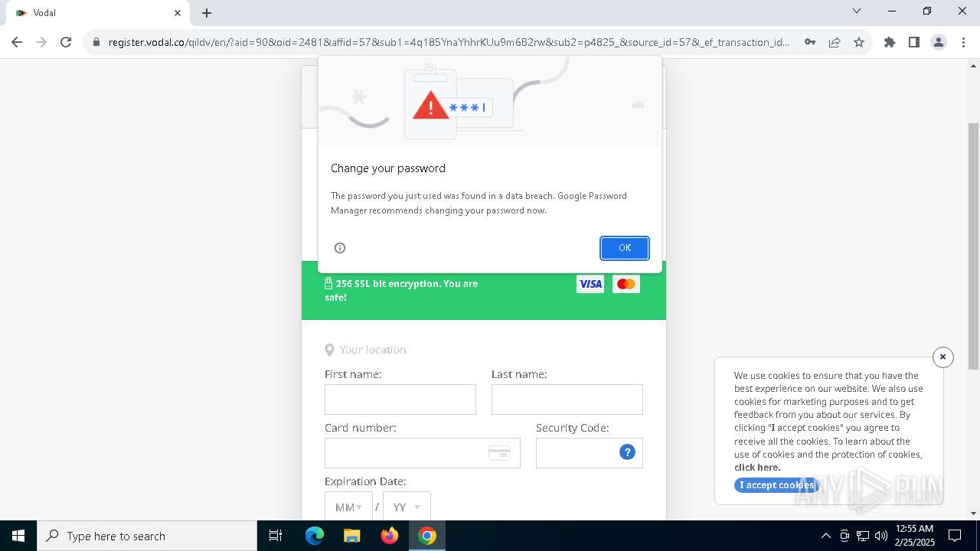Click 'Your location' label
This screenshot has height=551, width=980.
point(373,350)
